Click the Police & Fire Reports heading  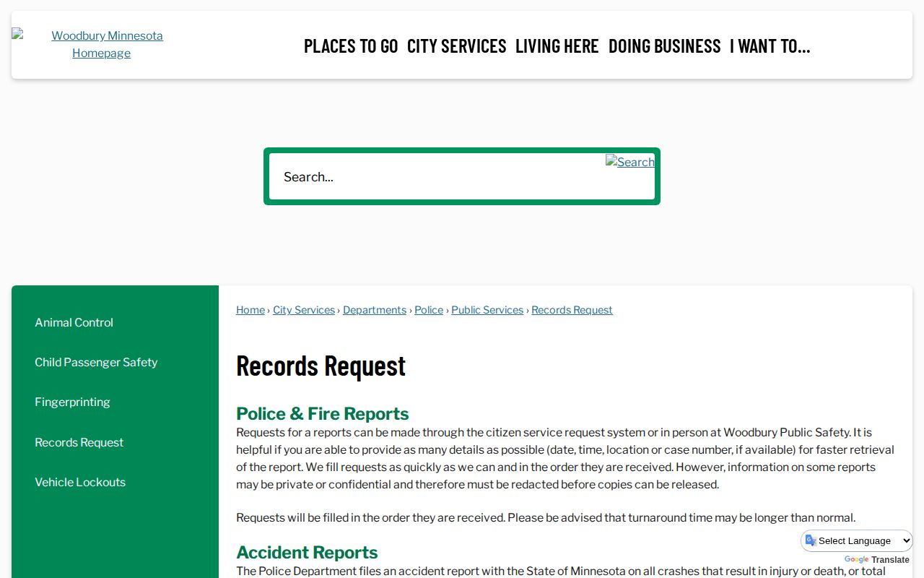(x=323, y=413)
